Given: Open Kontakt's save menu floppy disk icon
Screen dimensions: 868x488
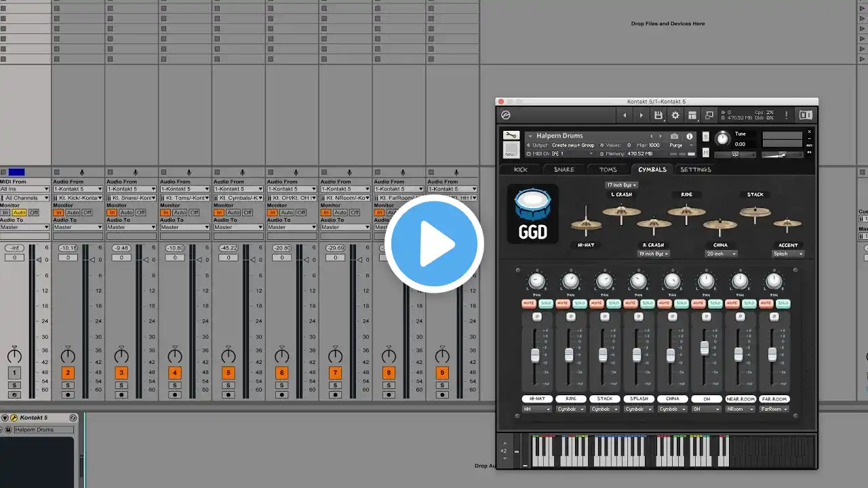Looking at the screenshot, I should [x=658, y=115].
